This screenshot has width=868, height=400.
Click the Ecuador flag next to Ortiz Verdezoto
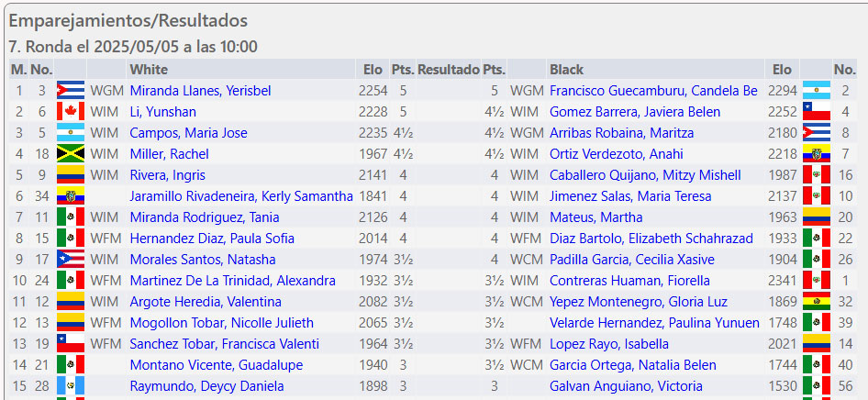tap(817, 154)
